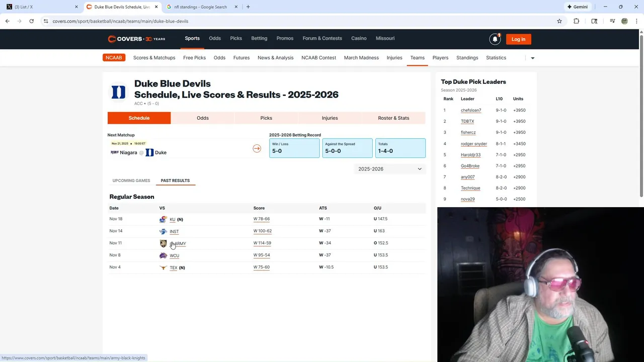This screenshot has height=362, width=644.
Task: Go back with the browser back arrow
Action: pos(7,21)
